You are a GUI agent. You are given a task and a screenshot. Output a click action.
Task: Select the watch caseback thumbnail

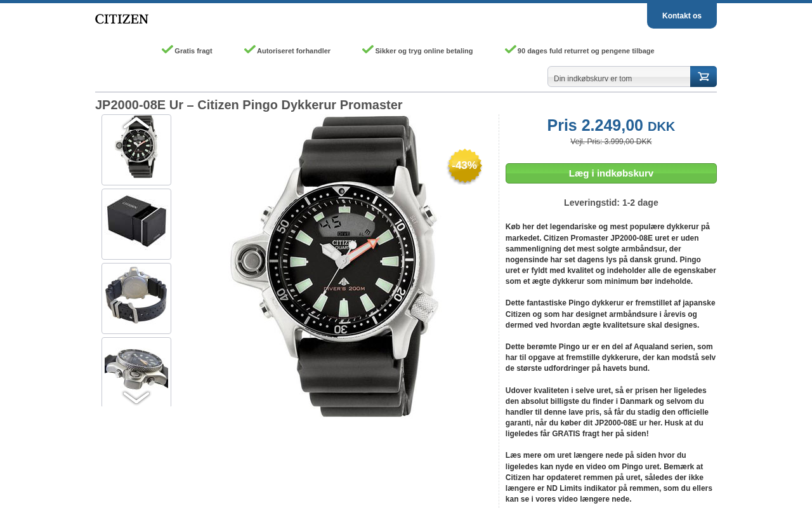136,298
